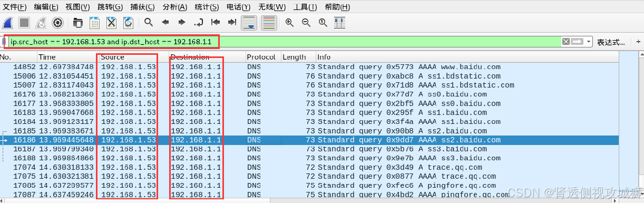Select packet 16184 AAAA ss1.baidu.com
644x203 pixels.
(x=309, y=121)
